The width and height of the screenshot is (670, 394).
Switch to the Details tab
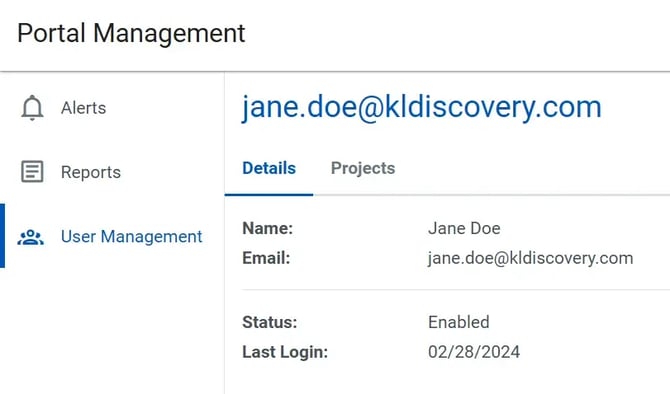coord(269,168)
